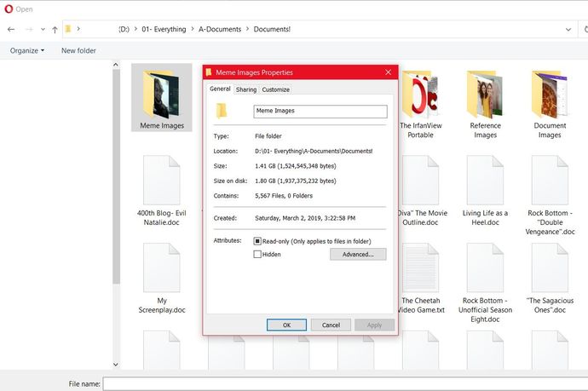
Task: Click the Back arrow in navigation bar
Action: (x=11, y=29)
